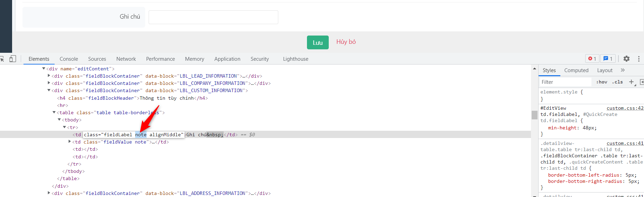Expand the LBL_COMPANY_INFORMATION div
Viewport: 644px width, 197px height.
(x=49, y=83)
